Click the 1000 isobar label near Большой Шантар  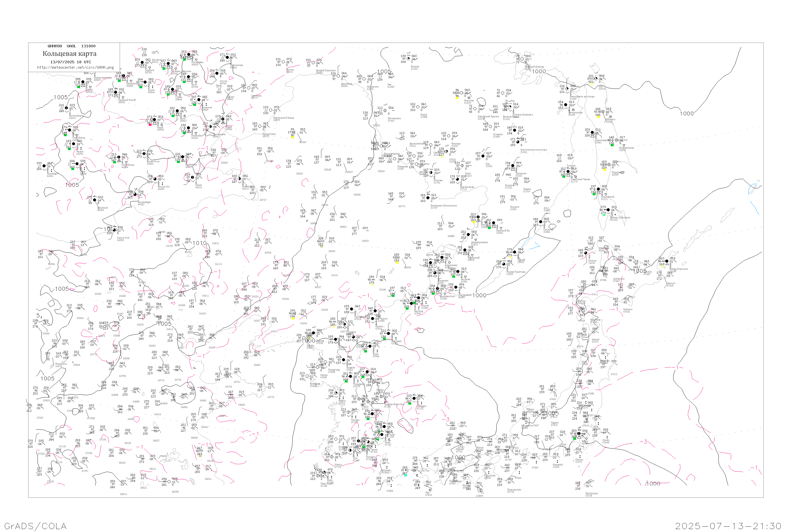pos(539,71)
